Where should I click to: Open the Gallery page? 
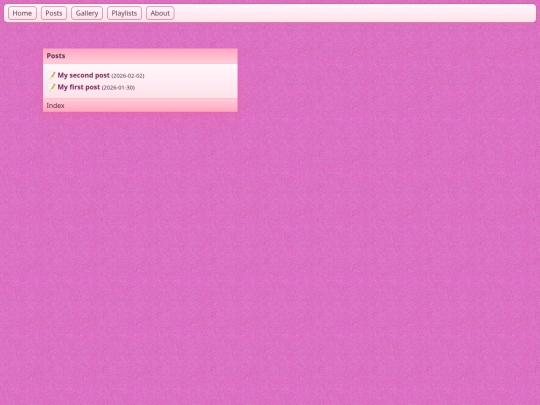tap(87, 13)
